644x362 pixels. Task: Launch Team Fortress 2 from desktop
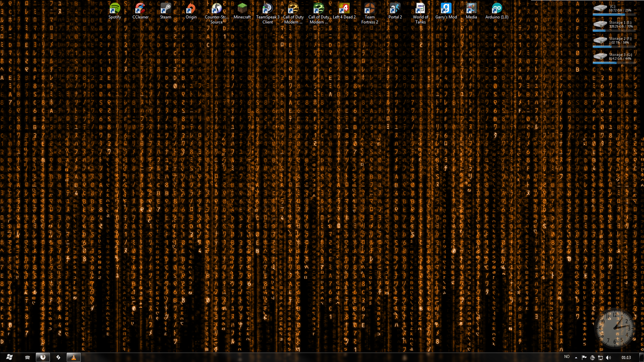coord(370,13)
